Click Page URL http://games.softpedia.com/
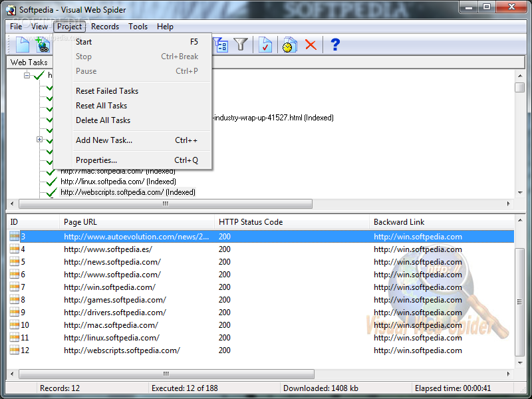This screenshot has width=532, height=399. coord(115,300)
